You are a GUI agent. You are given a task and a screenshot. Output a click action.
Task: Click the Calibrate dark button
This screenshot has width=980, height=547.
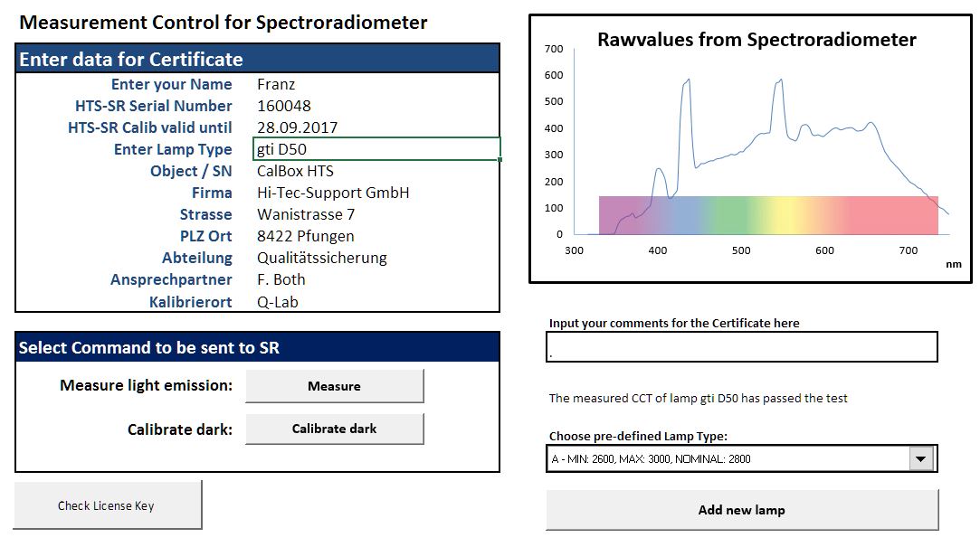pos(333,429)
